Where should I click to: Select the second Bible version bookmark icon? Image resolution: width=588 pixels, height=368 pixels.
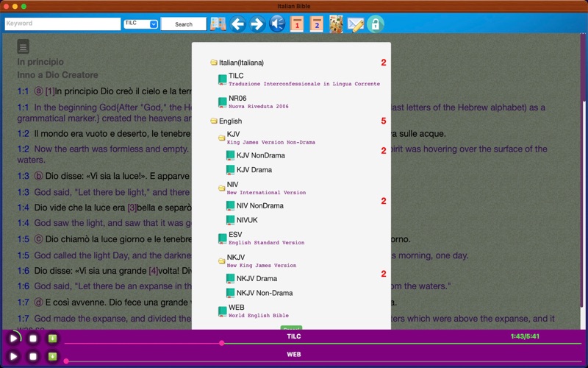[317, 24]
